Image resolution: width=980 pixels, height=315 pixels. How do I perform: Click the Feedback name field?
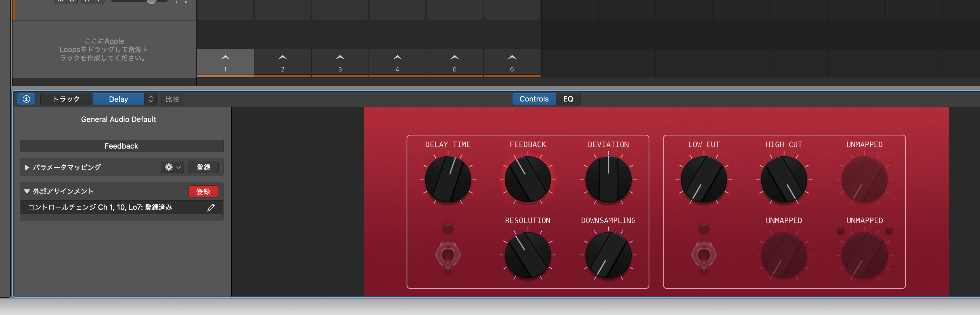pyautogui.click(x=121, y=146)
